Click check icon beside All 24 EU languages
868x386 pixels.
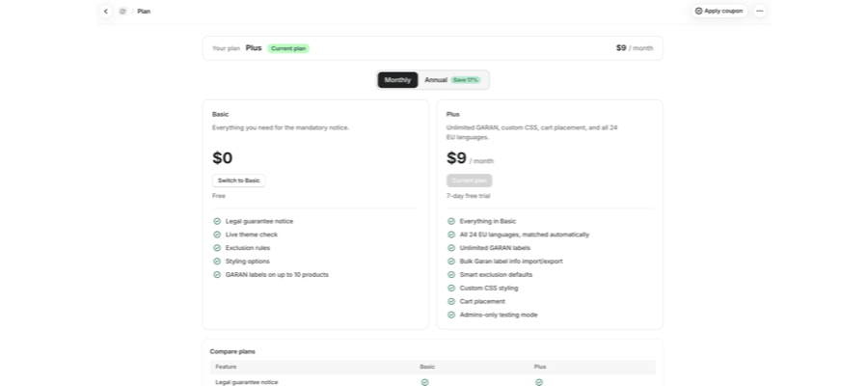(x=451, y=234)
